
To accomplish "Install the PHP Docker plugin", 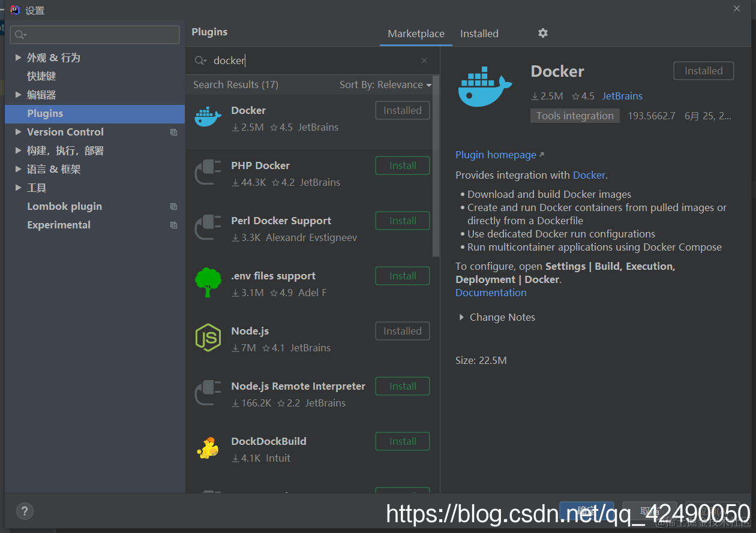I will (403, 165).
